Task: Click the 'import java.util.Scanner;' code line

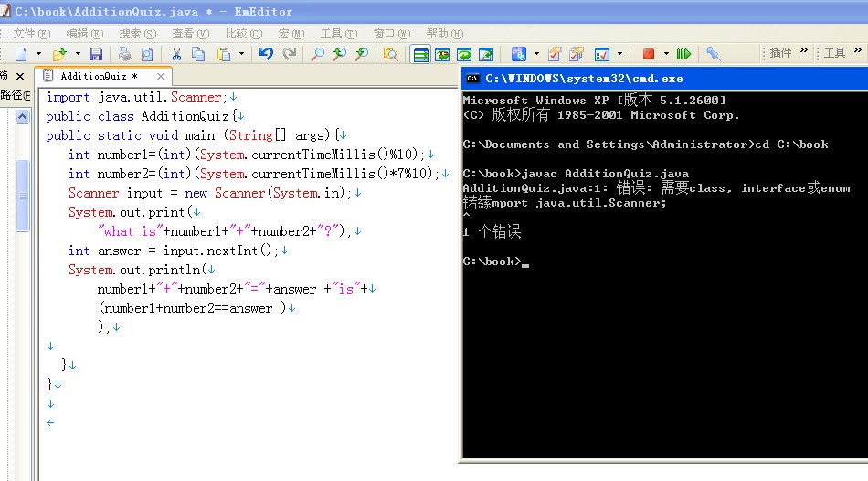Action: tap(137, 97)
